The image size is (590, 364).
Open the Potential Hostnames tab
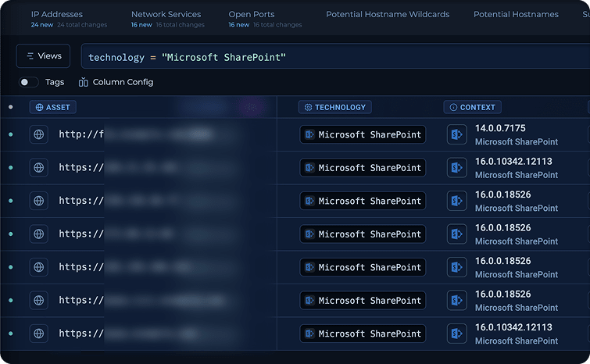pyautogui.click(x=516, y=14)
